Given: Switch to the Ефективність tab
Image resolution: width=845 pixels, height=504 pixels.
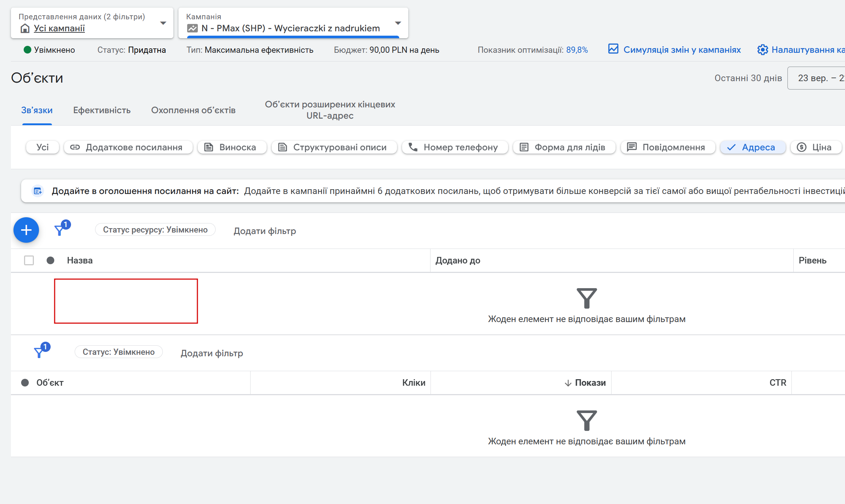Looking at the screenshot, I should click(x=102, y=110).
